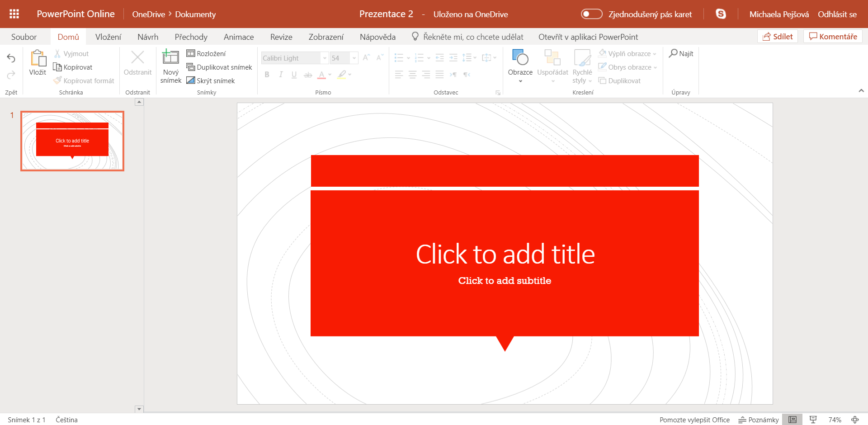Screen dimensions: 868x425
Task: Click the increase indent icon
Action: 453,57
